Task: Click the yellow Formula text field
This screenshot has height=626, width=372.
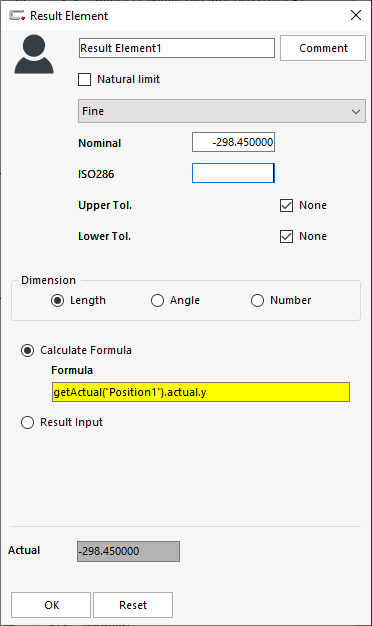Action: (x=201, y=392)
